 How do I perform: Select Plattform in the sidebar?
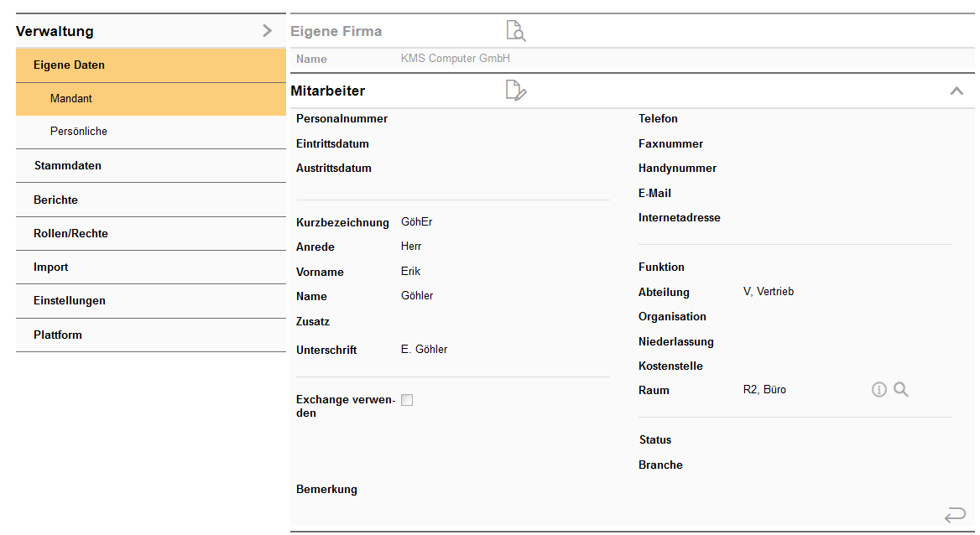[58, 335]
